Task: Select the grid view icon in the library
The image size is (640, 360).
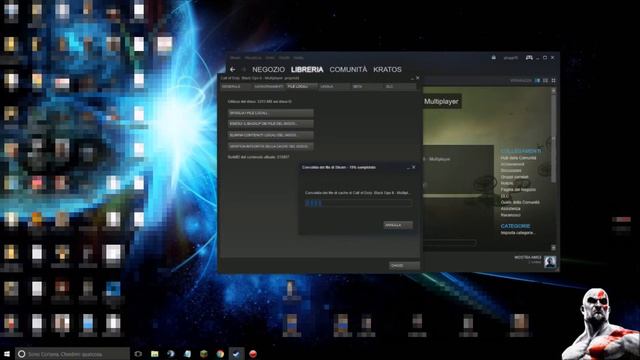Action: pos(553,80)
